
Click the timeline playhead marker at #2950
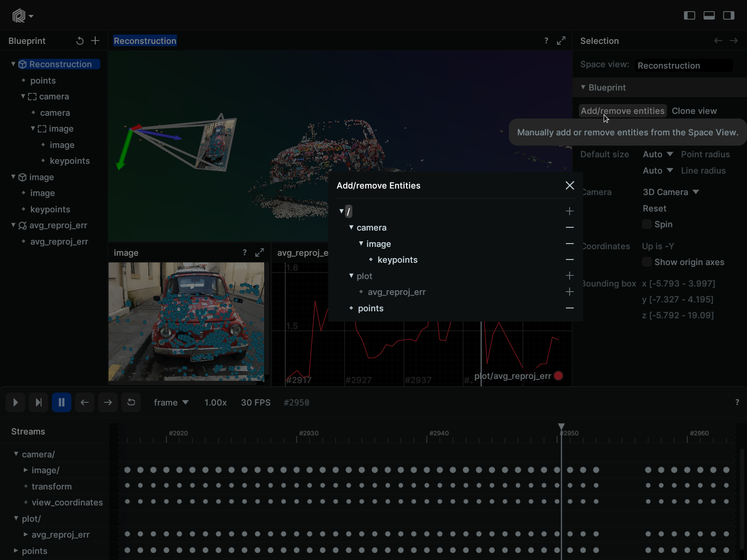561,427
